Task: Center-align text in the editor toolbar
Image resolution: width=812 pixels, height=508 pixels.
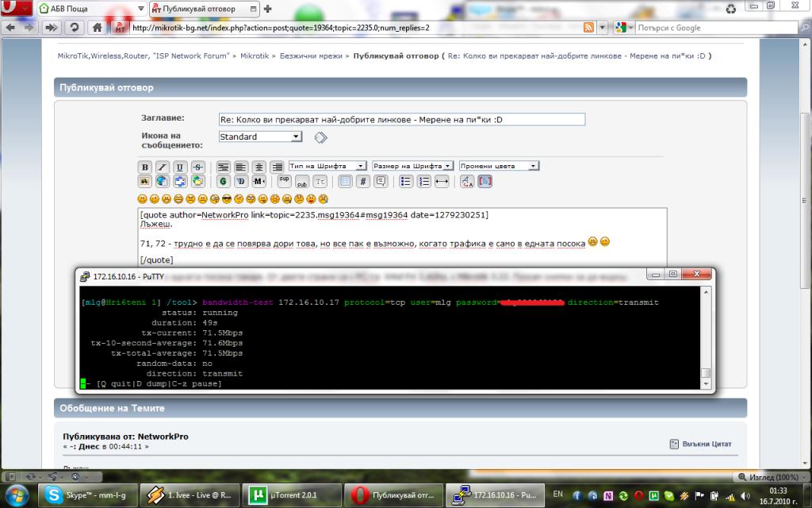Action: point(259,167)
